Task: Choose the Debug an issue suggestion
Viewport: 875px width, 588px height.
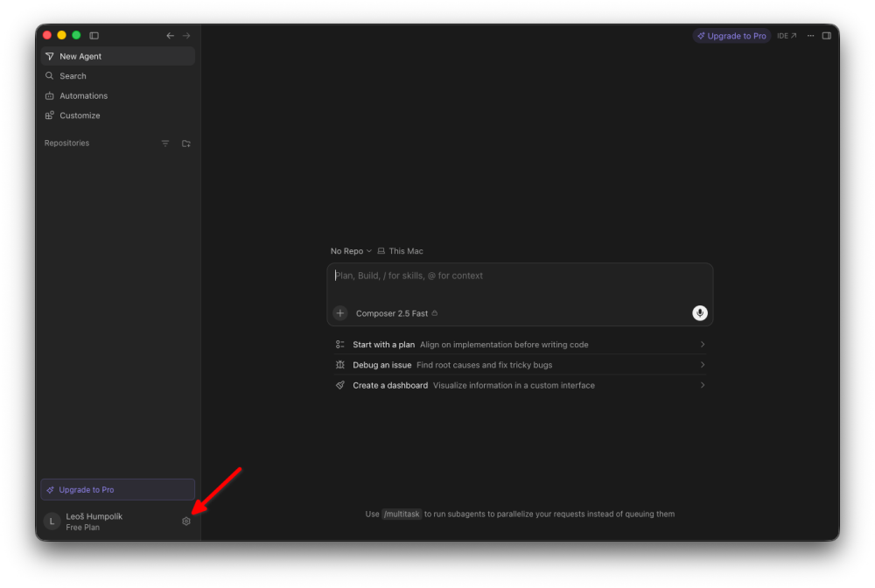Action: tap(520, 365)
